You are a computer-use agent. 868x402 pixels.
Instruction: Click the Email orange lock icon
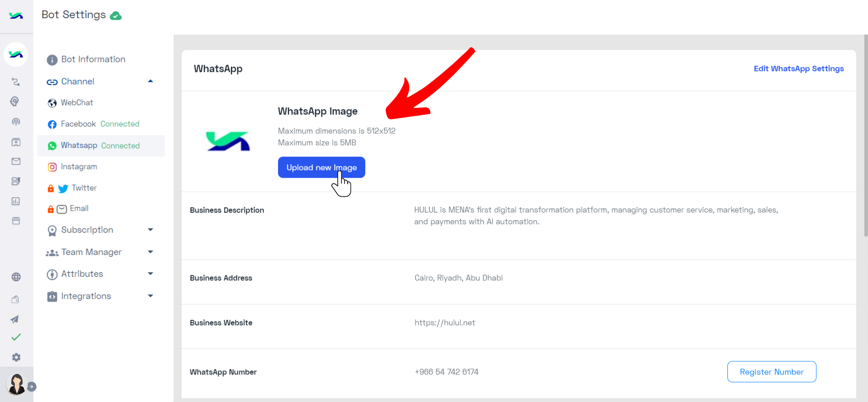coord(51,209)
